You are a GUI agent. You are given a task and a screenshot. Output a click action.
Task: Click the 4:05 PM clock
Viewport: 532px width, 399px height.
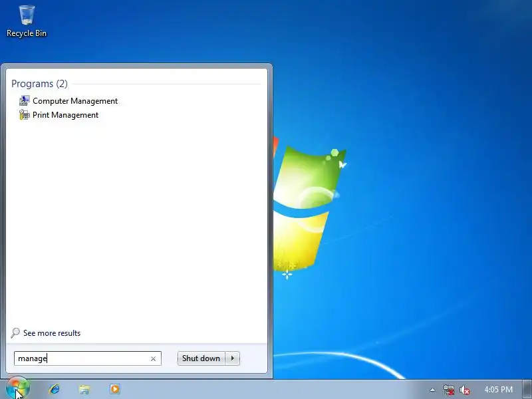(498, 390)
